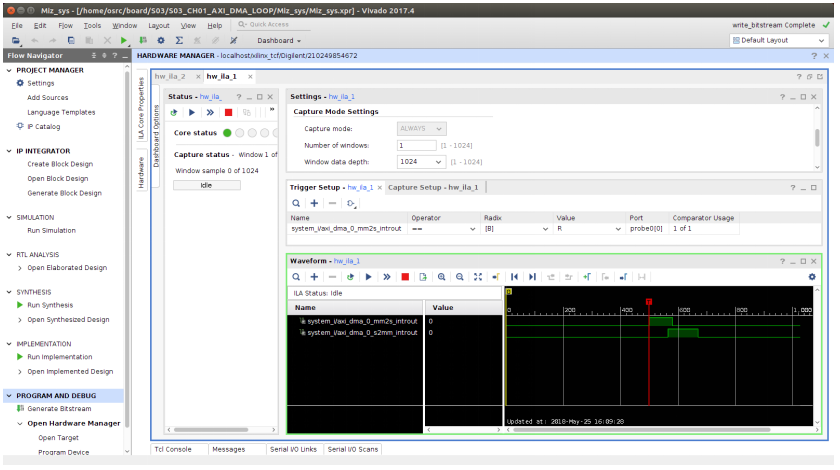This screenshot has width=840, height=470.
Task: Click Generate Bitstream
Action: (x=59, y=409)
